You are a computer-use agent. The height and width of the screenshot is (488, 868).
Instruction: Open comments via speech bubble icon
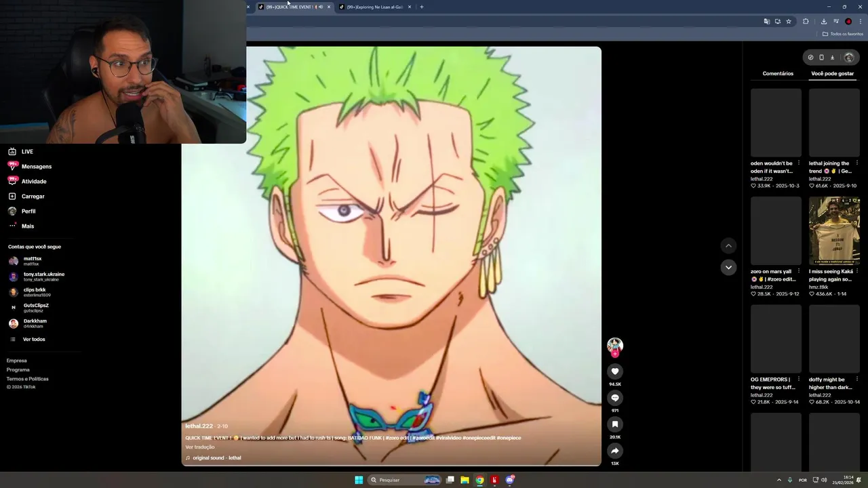tap(615, 398)
